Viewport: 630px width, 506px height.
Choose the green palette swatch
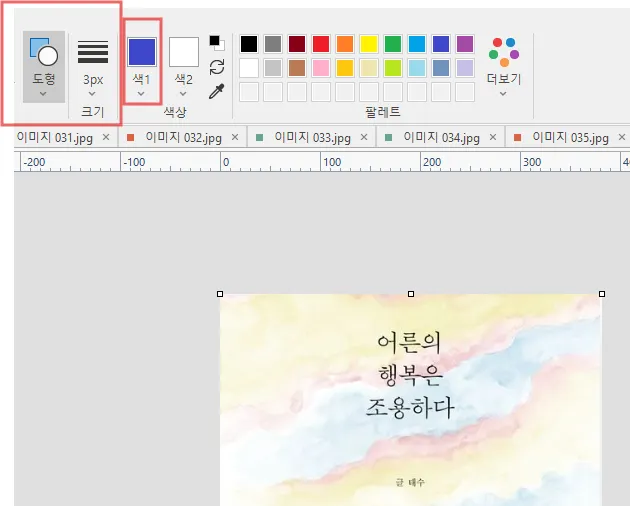[393, 44]
